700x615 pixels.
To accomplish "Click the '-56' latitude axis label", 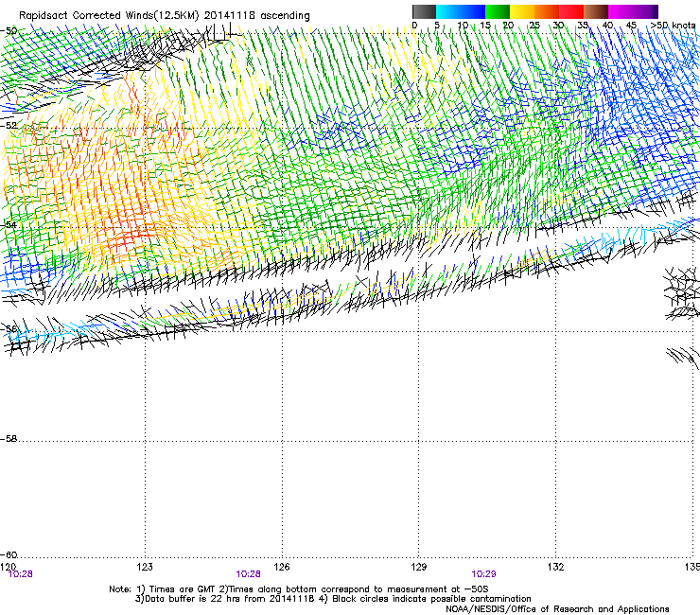I will pos(9,328).
